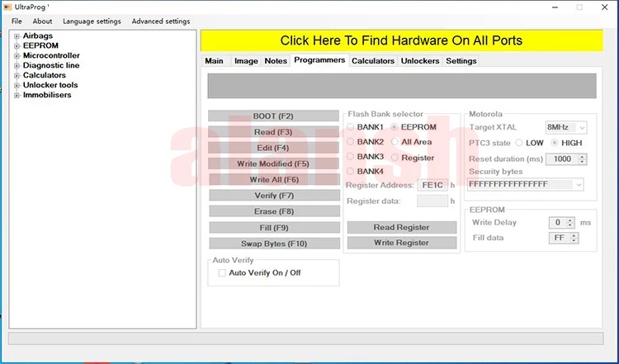The width and height of the screenshot is (619, 364).
Task: Click the Reset duration value field
Action: click(x=562, y=159)
